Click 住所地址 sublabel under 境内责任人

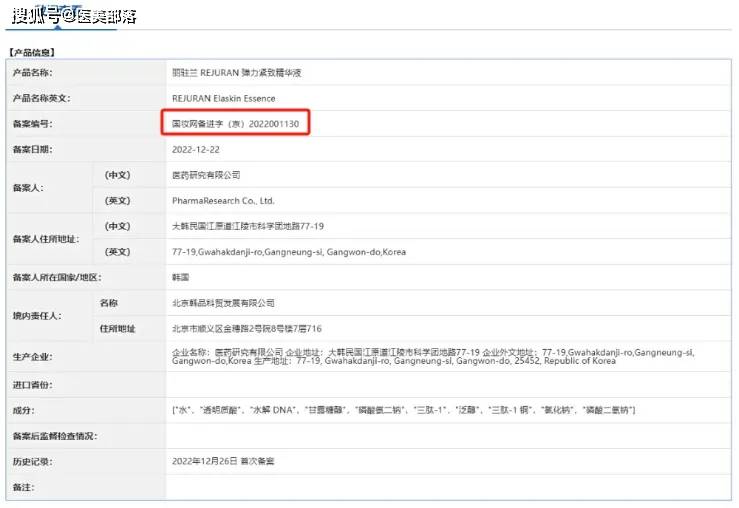click(x=117, y=328)
